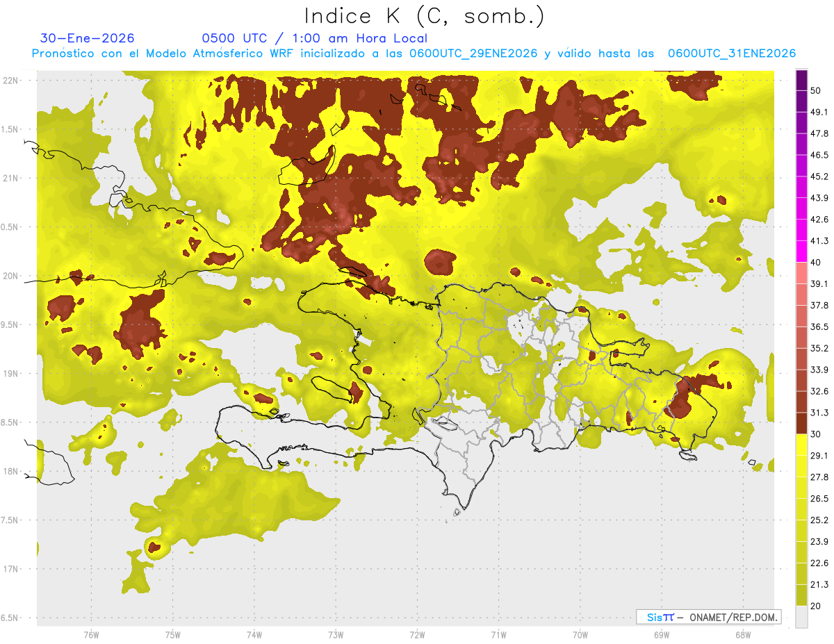Pick the light gray swatch below 20
This screenshot has width=834, height=644.
coord(801,617)
